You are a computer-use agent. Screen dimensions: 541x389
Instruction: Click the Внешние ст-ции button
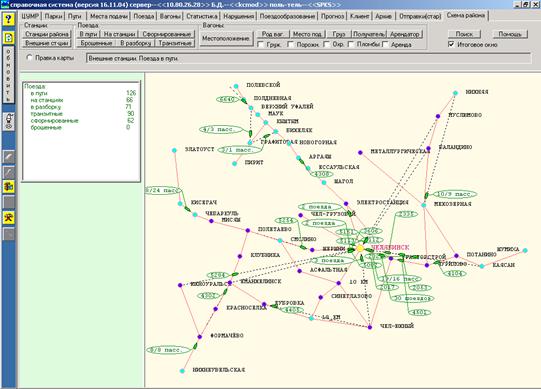pyautogui.click(x=47, y=43)
